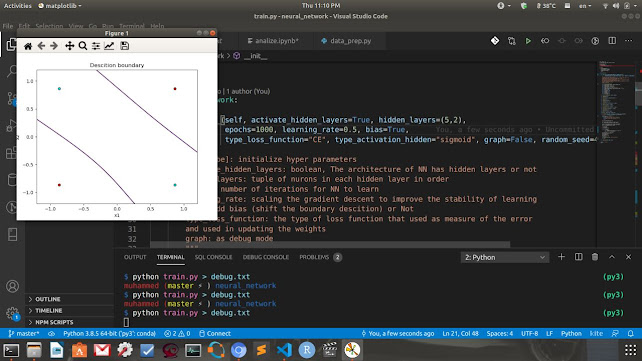The width and height of the screenshot is (642, 361).
Task: Toggle the maximized terminal panel size chevron
Action: pyautogui.click(x=612, y=257)
